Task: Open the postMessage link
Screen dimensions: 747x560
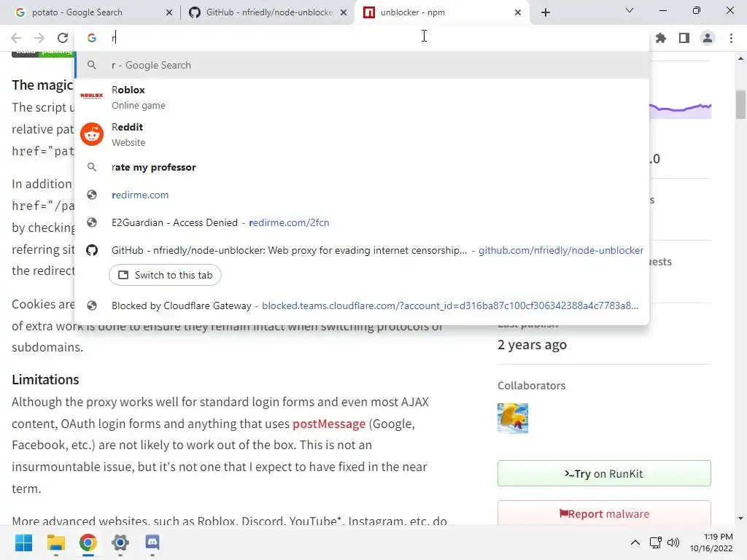Action: (329, 424)
